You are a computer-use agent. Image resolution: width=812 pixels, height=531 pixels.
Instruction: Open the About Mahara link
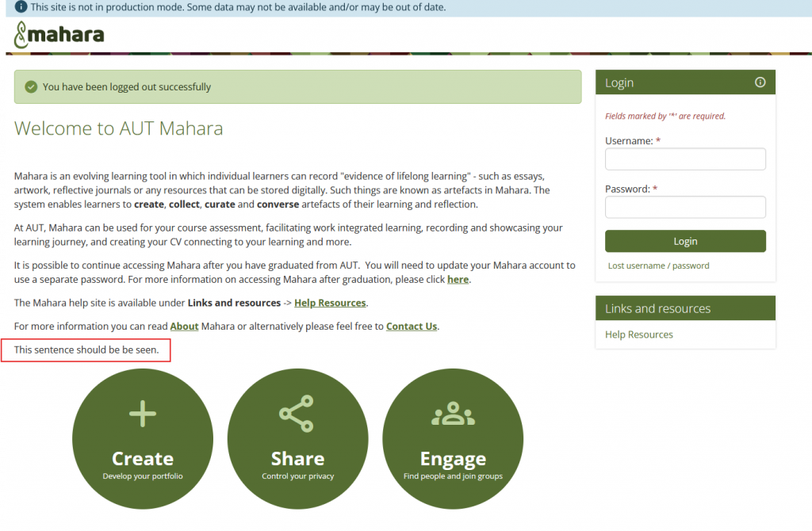(x=184, y=326)
